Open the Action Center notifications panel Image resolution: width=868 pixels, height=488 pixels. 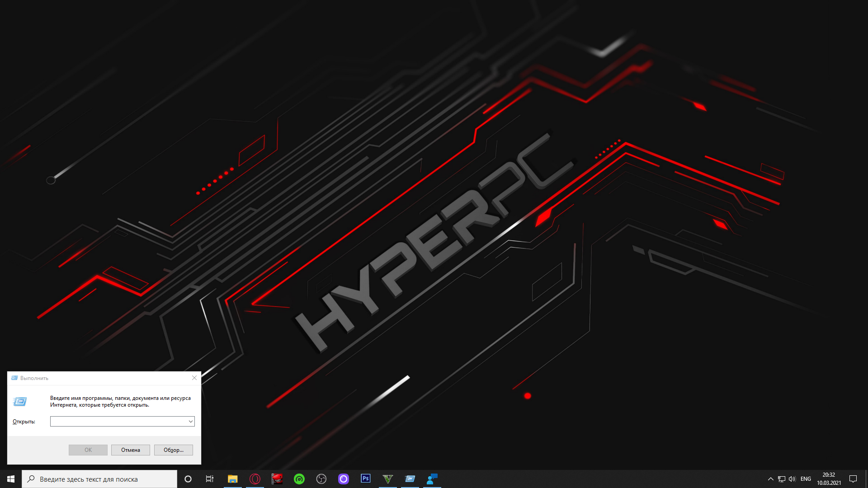[853, 479]
